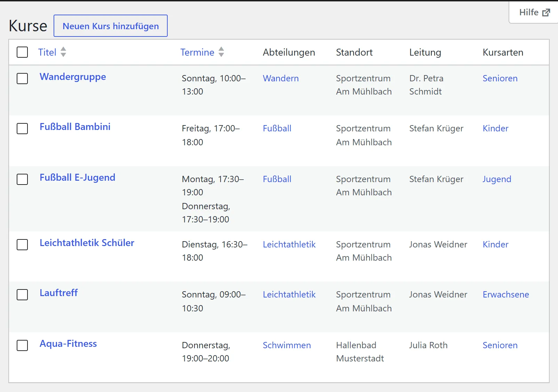Open the Fußball E-Jugend course
Image resolution: width=558 pixels, height=392 pixels.
tap(77, 178)
